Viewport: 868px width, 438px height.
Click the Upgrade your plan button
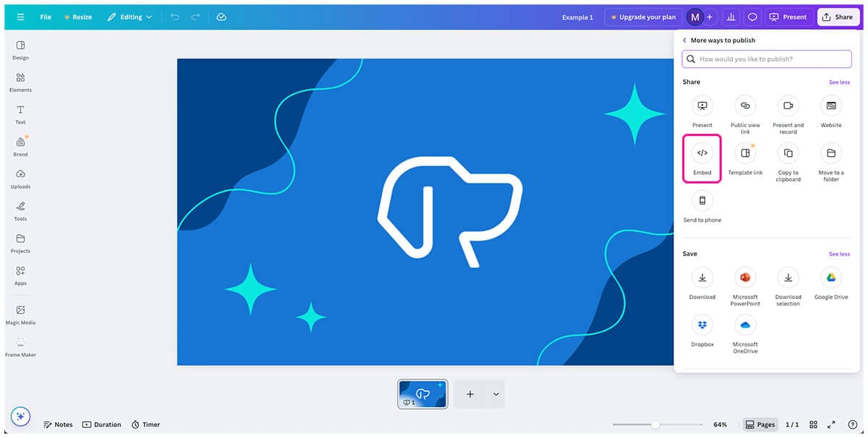coord(643,17)
